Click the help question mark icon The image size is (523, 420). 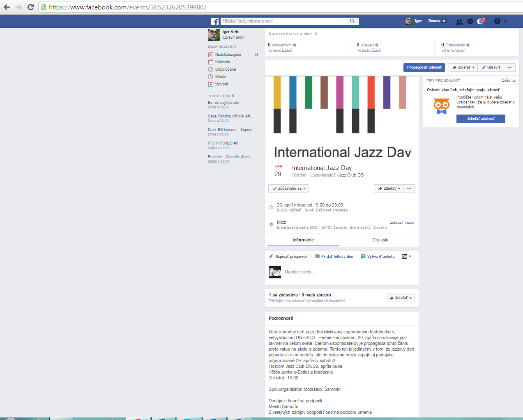[x=497, y=21]
